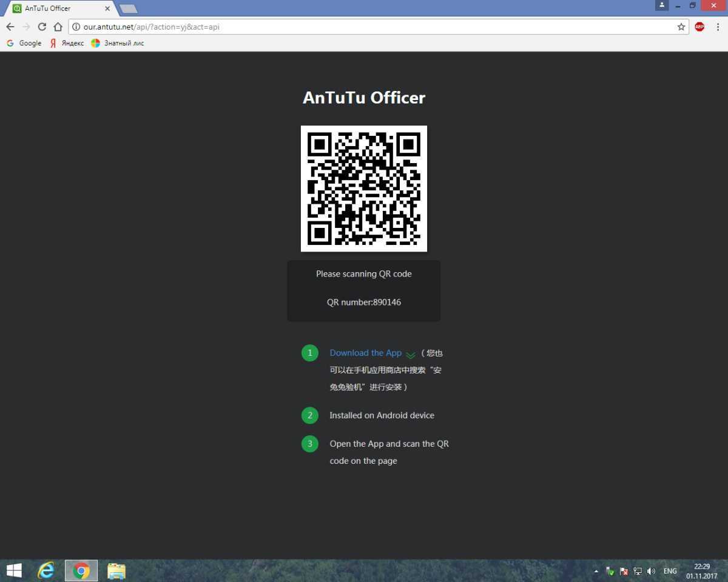Open the Adblock Plus extension icon

(699, 27)
